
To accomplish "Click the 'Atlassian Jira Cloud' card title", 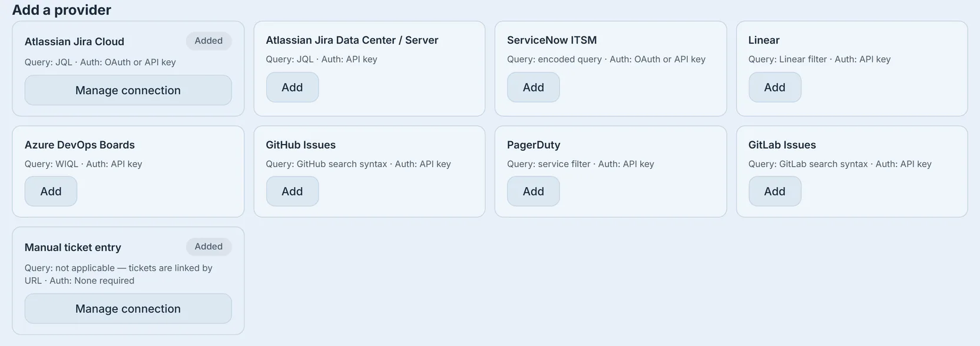I will 74,42.
